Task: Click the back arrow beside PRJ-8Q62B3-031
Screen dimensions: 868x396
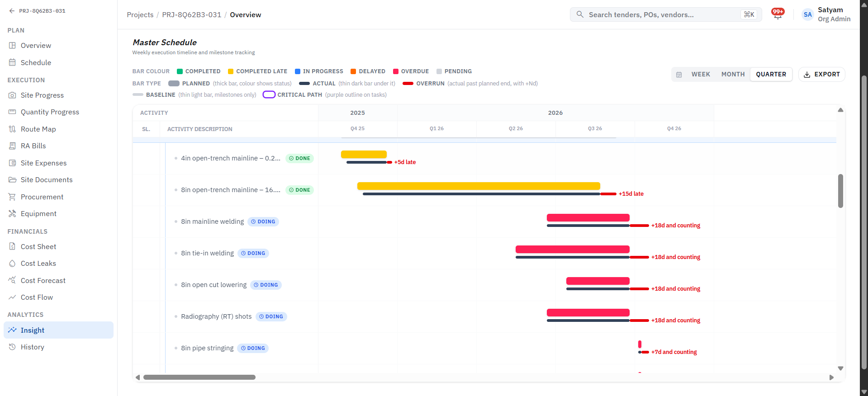Action: 12,11
